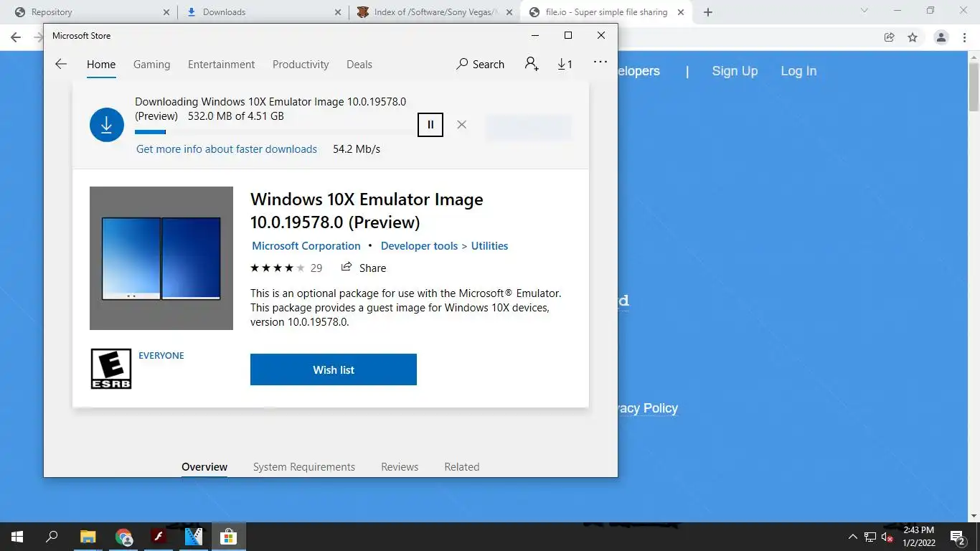Open Microsoft Store from taskbar

point(228,537)
